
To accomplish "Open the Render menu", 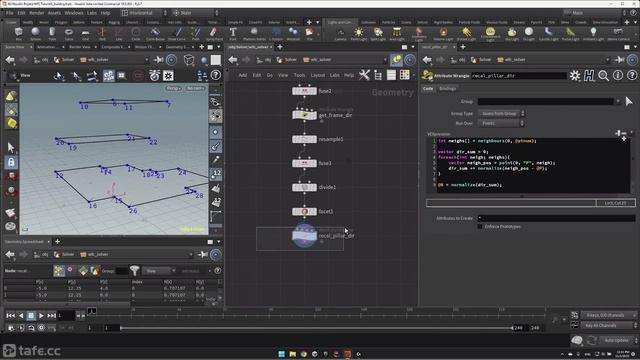I will (37, 13).
